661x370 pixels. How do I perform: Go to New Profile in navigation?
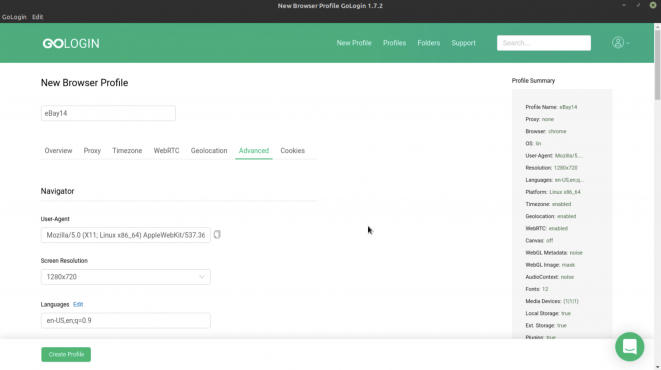tap(354, 43)
